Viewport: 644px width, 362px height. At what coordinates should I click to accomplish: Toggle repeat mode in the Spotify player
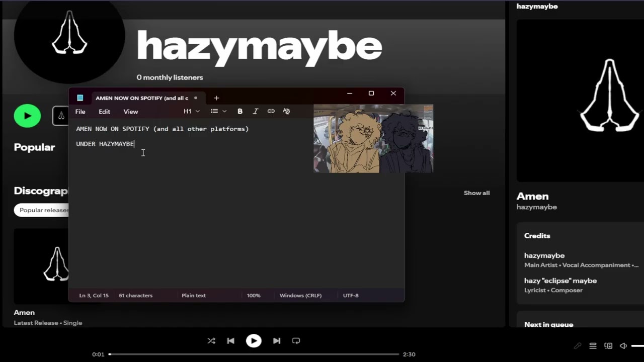[296, 341]
